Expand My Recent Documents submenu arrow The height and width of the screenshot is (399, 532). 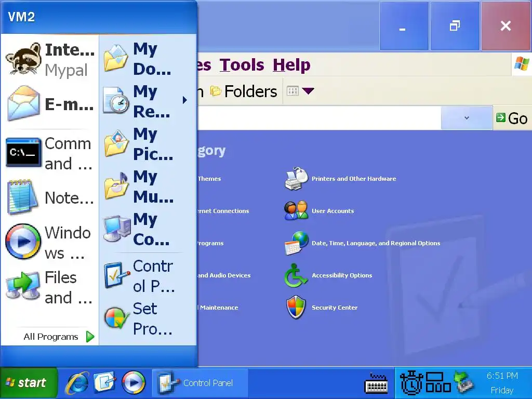tap(184, 100)
